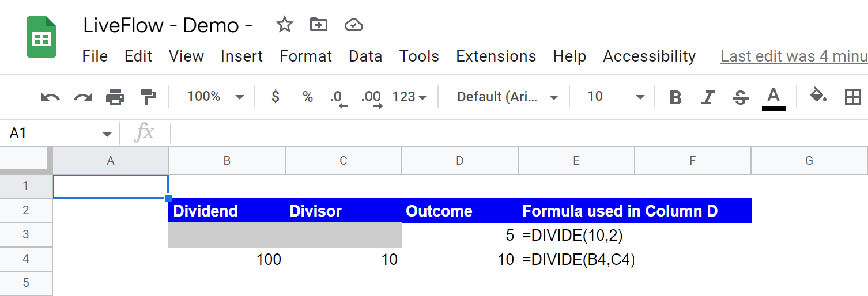
Task: Select row 5 header
Action: [25, 283]
